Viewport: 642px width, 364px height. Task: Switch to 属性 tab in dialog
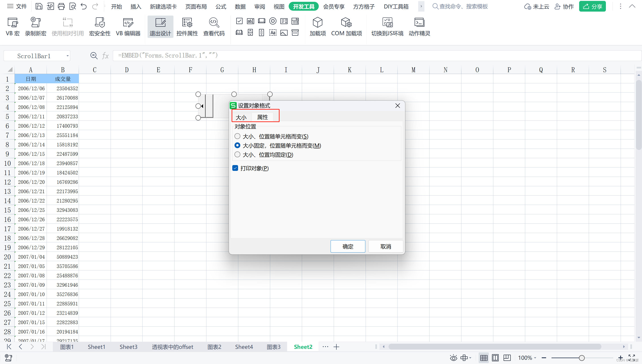click(x=263, y=117)
